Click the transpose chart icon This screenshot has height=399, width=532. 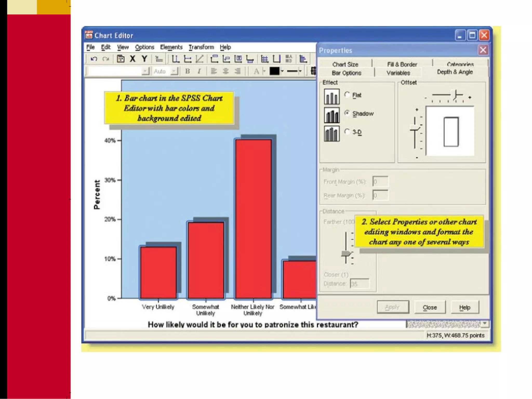pos(303,59)
